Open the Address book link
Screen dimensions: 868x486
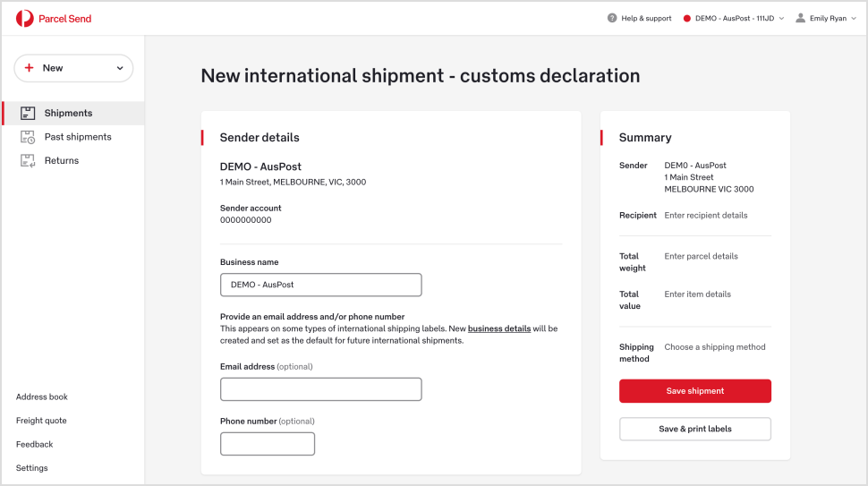coord(42,396)
